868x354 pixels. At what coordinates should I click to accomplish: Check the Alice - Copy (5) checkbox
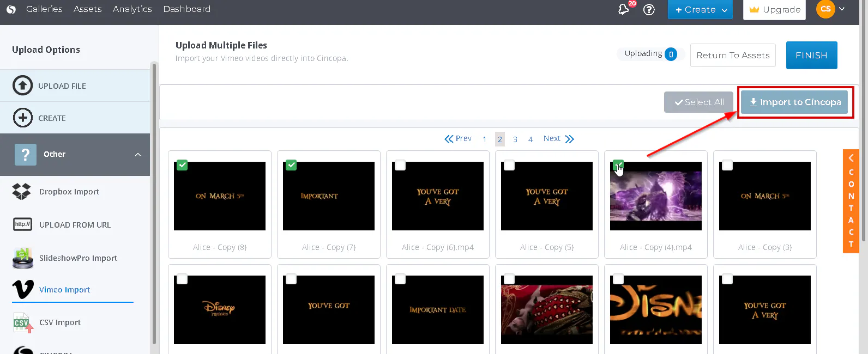pos(509,165)
